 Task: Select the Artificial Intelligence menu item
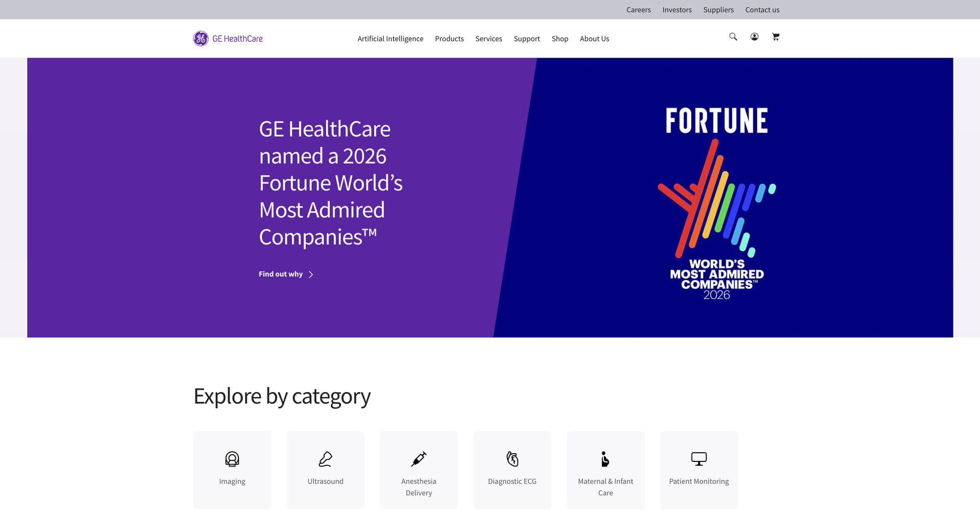[x=390, y=38]
